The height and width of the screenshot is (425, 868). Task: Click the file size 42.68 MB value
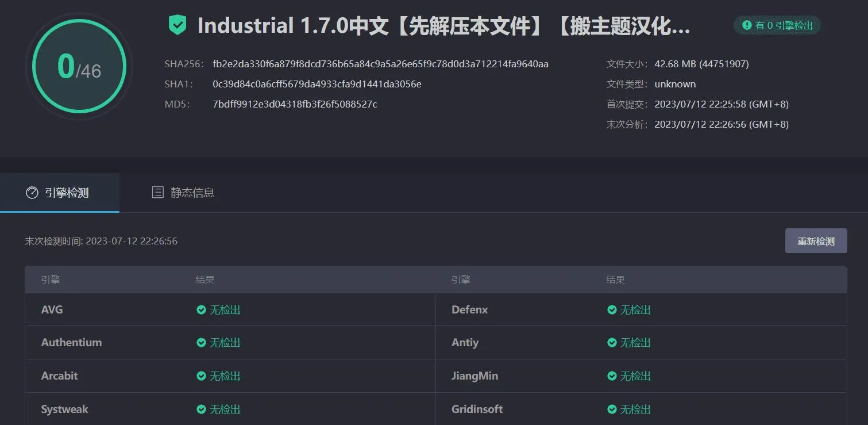click(x=701, y=64)
